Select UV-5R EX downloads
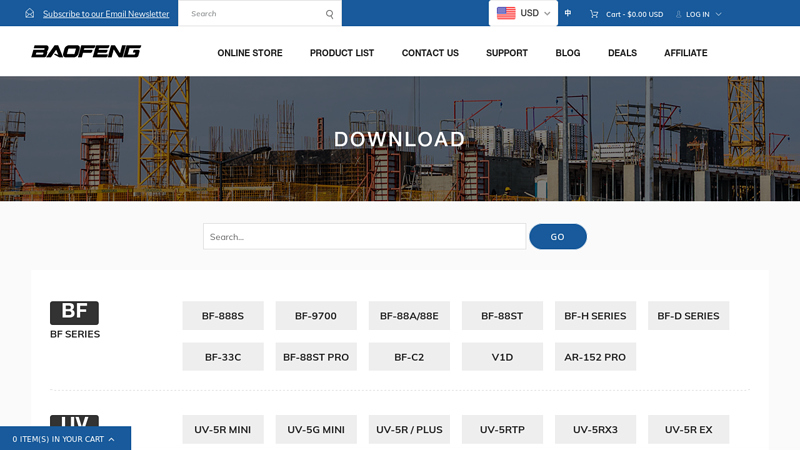 click(x=688, y=430)
